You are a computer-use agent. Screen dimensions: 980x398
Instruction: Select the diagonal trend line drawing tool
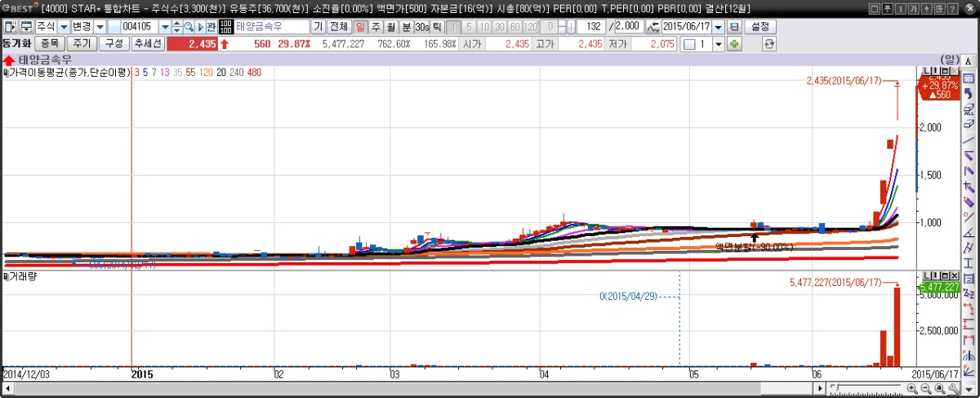(969, 140)
